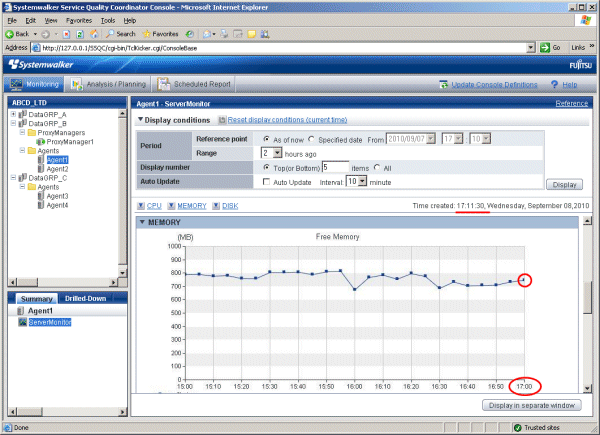The width and height of the screenshot is (600, 435).
Task: Click the browser Forward arrow icon
Action: [x=45, y=34]
